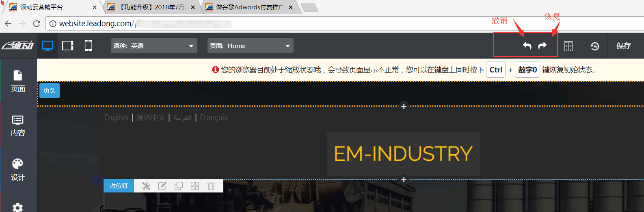The image size is (644, 212).
Task: Duplicate the placeholder with copy icon
Action: click(178, 186)
